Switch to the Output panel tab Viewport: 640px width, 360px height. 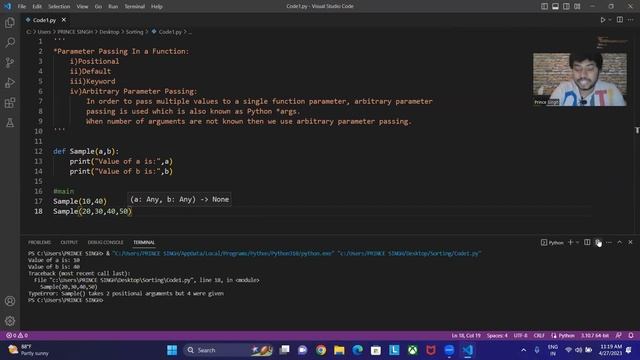[x=69, y=242]
